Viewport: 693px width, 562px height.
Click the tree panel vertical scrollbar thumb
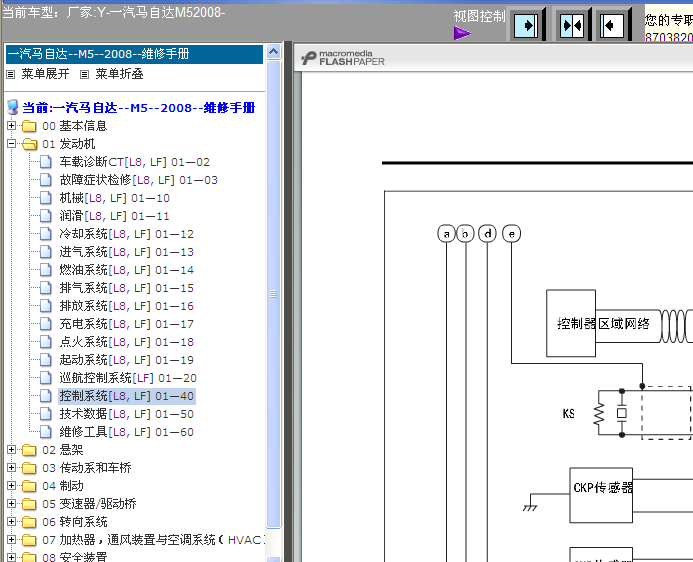274,294
